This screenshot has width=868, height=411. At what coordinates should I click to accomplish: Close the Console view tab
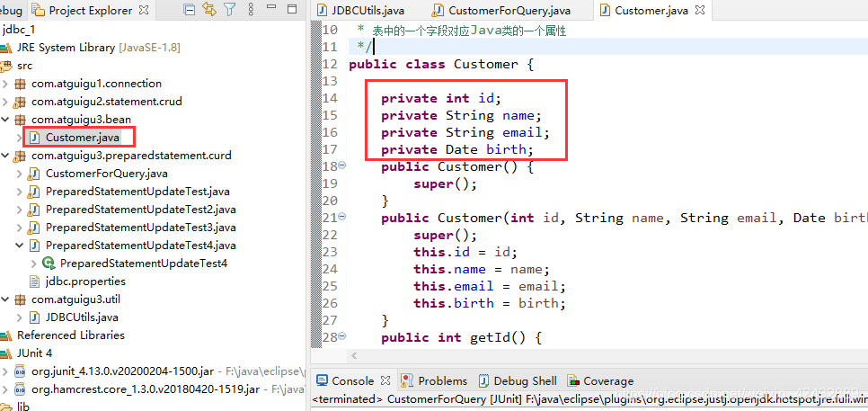(x=385, y=380)
